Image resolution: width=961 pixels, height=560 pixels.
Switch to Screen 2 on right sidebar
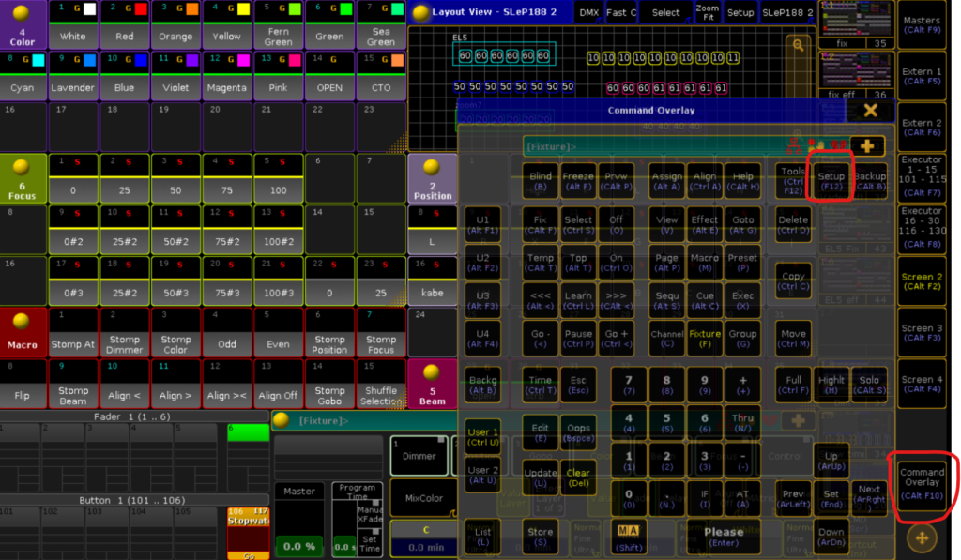[923, 281]
